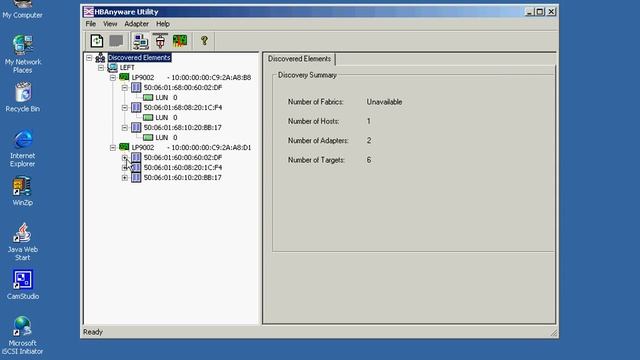The height and width of the screenshot is (360, 640).
Task: Click the HBA card icon for A8:B8
Action: pos(124,77)
